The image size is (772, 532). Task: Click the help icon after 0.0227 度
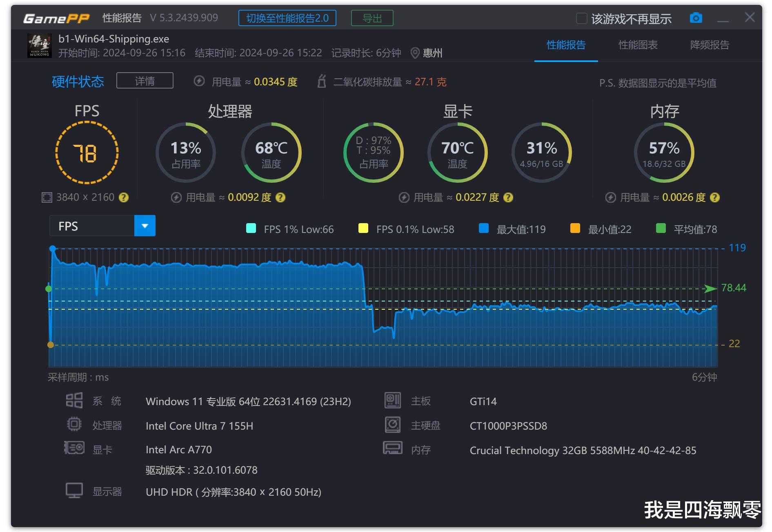point(508,197)
